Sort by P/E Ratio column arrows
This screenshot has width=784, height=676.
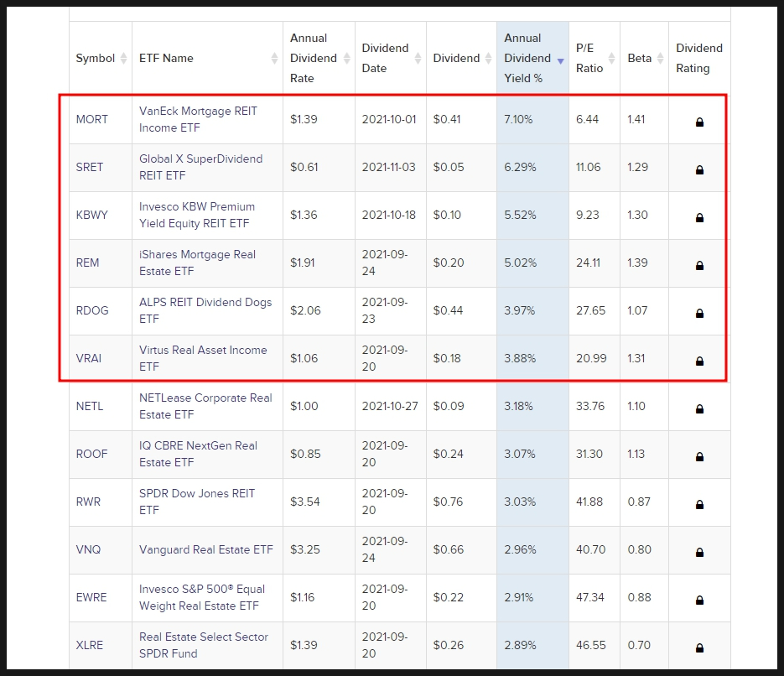(x=611, y=58)
